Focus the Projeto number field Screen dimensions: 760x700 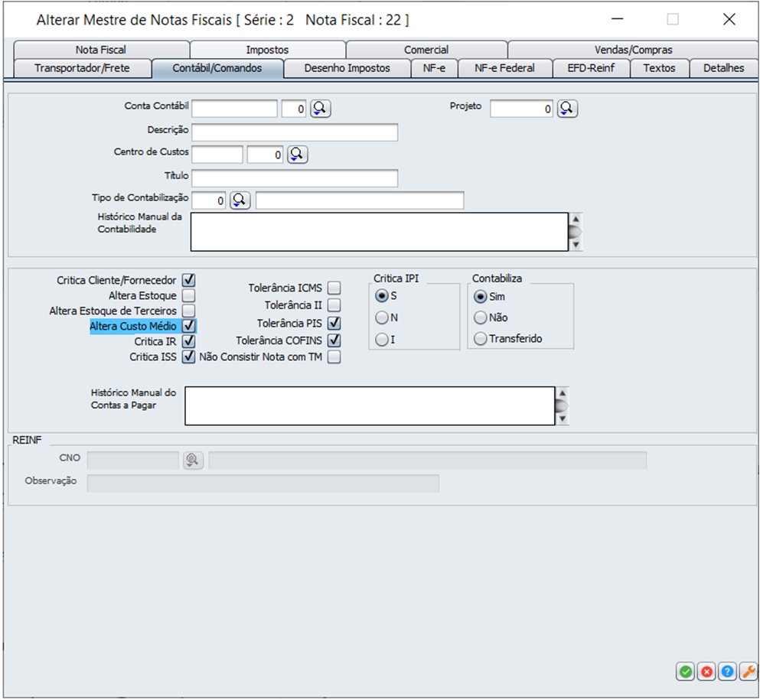[521, 109]
